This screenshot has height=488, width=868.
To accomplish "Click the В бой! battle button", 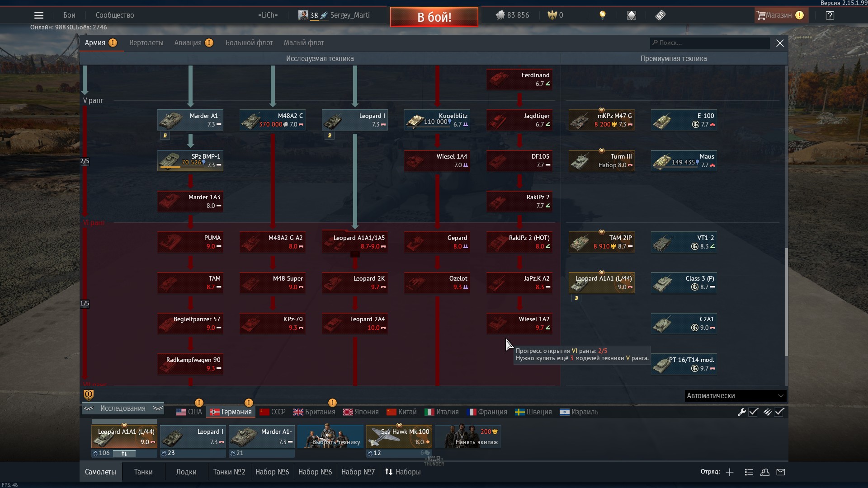I will [434, 17].
